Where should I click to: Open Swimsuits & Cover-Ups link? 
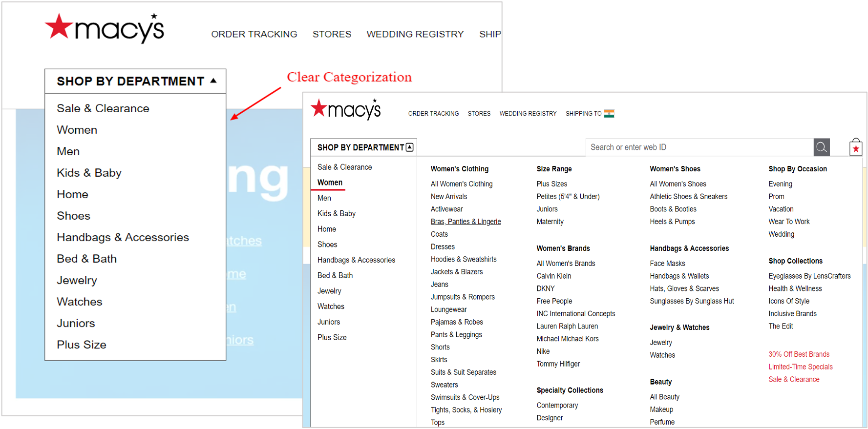coord(465,397)
